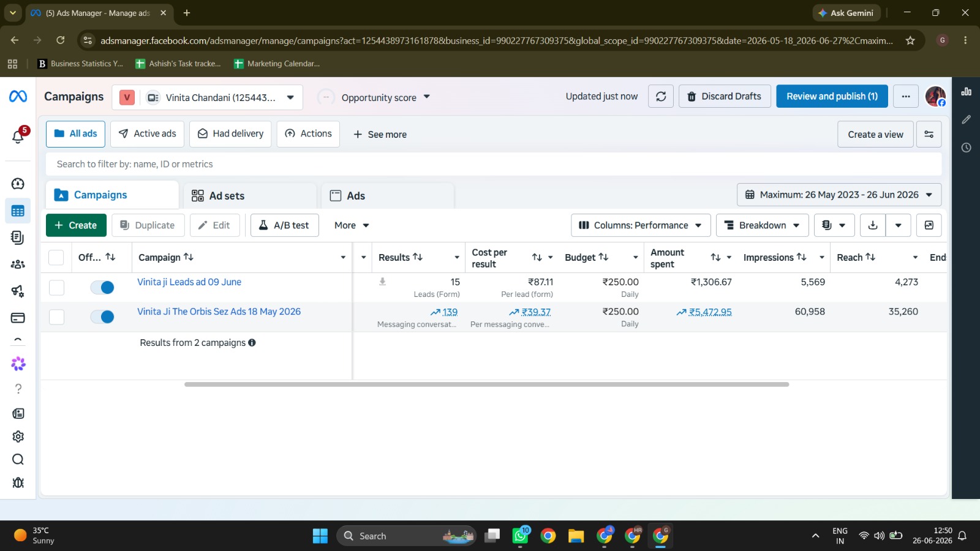Image resolution: width=980 pixels, height=551 pixels.
Task: Open the Breakdown dropdown
Action: (763, 225)
